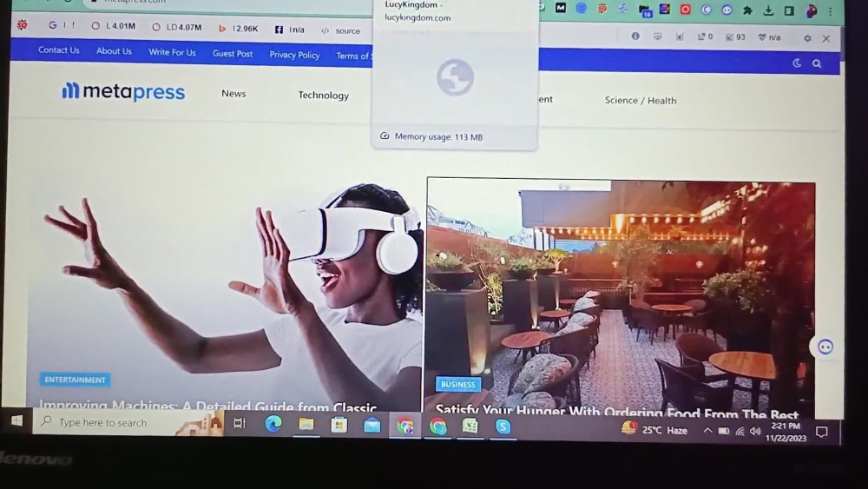The width and height of the screenshot is (868, 489).
Task: Click the Bing index value 2.96K
Action: (239, 29)
